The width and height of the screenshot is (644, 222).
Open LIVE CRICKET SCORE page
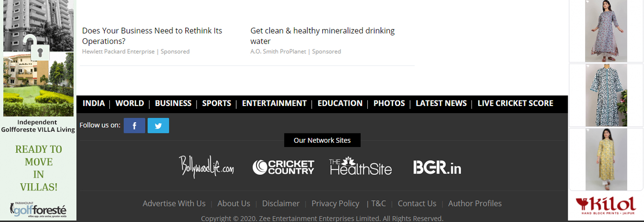[515, 103]
